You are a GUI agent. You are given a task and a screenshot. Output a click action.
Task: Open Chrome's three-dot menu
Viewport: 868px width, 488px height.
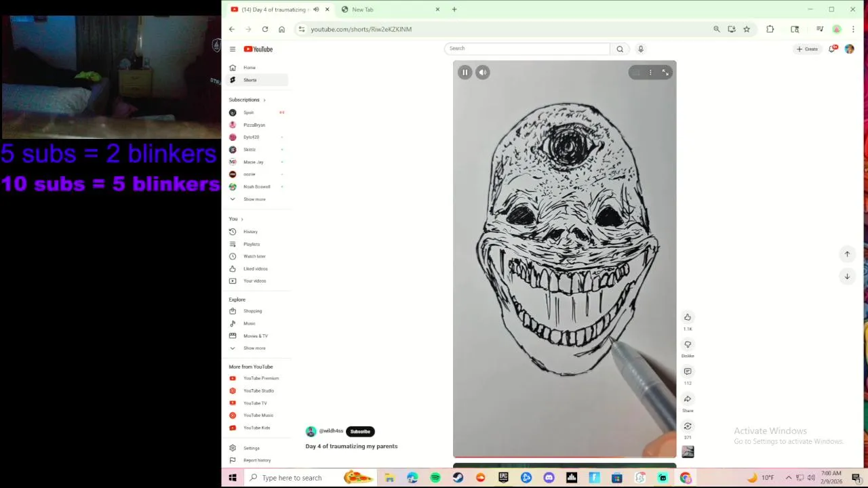[853, 29]
